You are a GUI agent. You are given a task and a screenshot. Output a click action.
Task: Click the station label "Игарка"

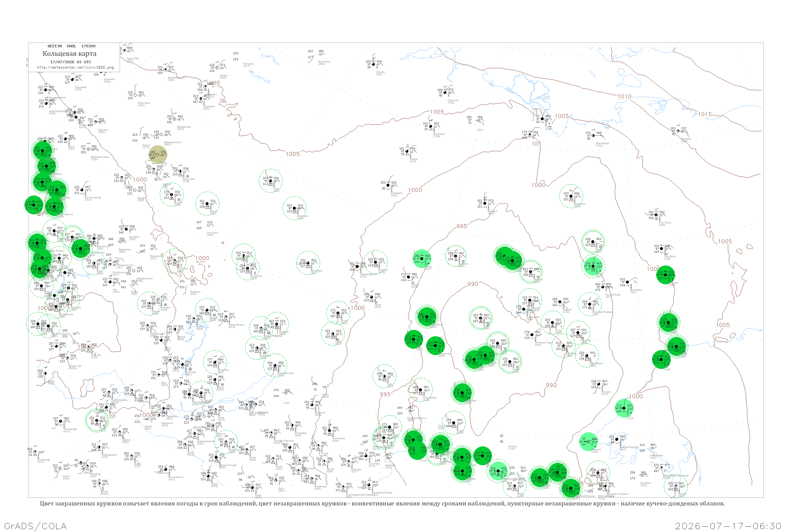(x=224, y=76)
